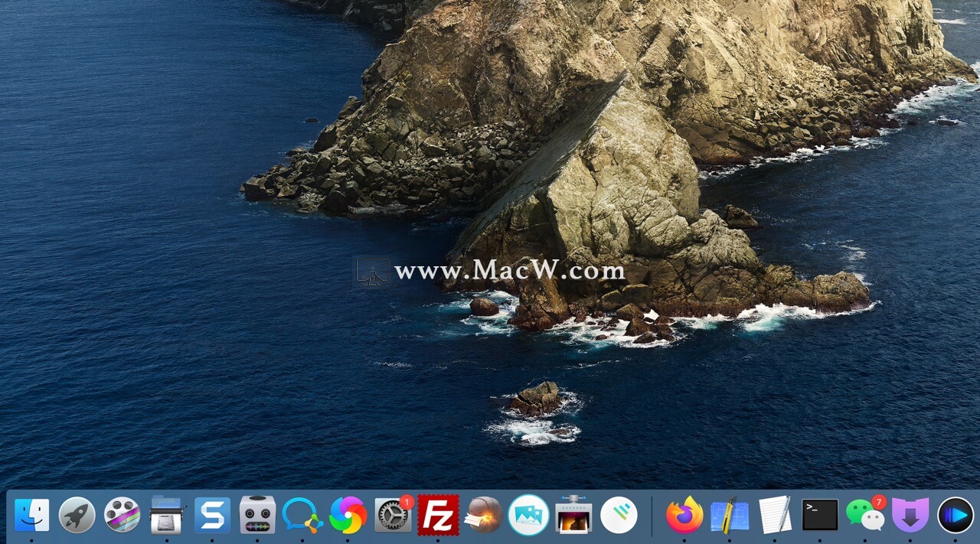Launch the blue Snagit S icon
The width and height of the screenshot is (980, 544).
tap(212, 515)
